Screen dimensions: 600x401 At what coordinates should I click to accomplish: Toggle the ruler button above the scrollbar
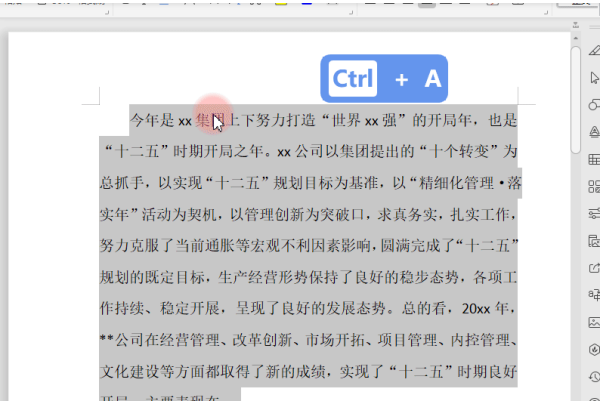point(576,25)
